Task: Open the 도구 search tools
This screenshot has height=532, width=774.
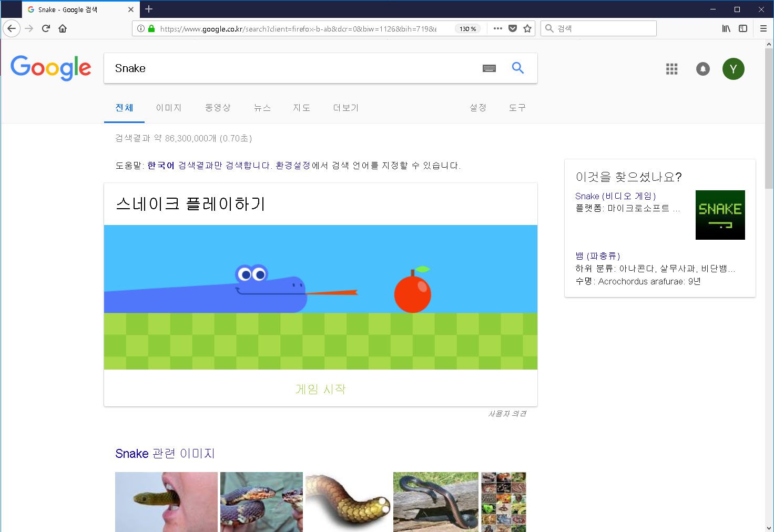Action: [517, 108]
